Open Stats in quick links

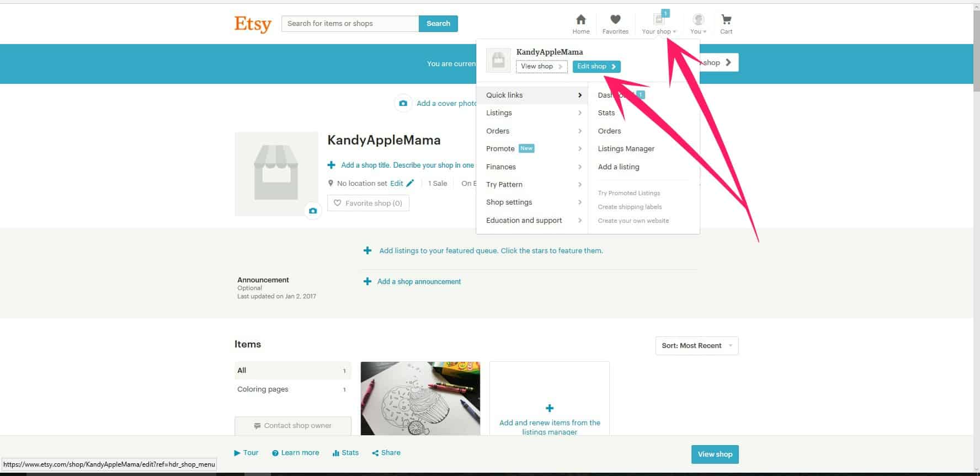[606, 113]
